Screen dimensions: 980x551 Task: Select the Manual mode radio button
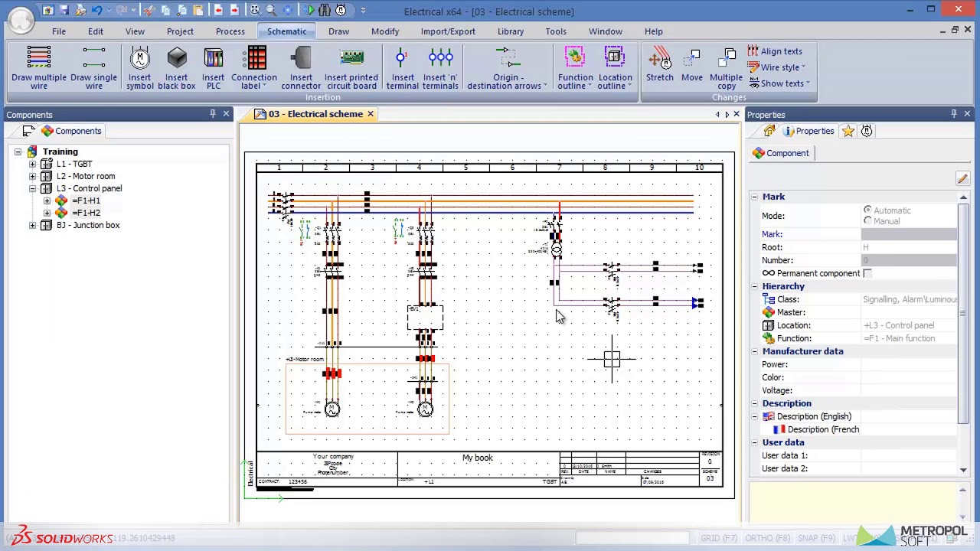tap(867, 220)
